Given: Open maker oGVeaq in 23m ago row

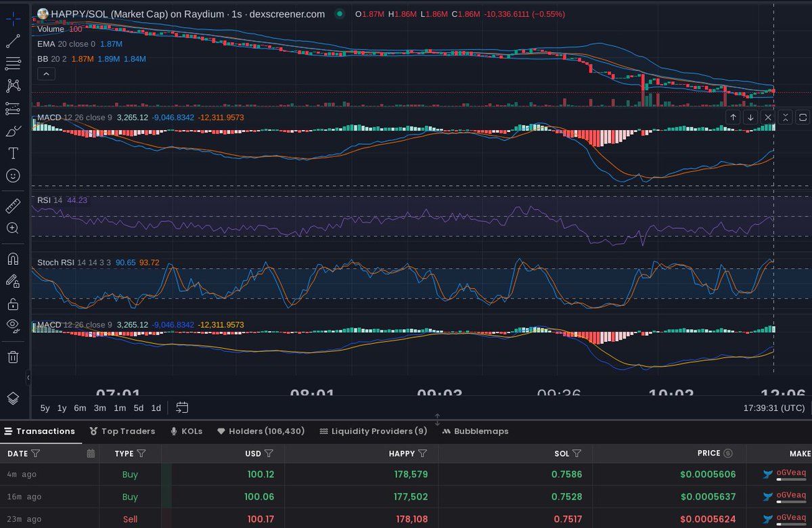Looking at the screenshot, I should (x=790, y=518).
